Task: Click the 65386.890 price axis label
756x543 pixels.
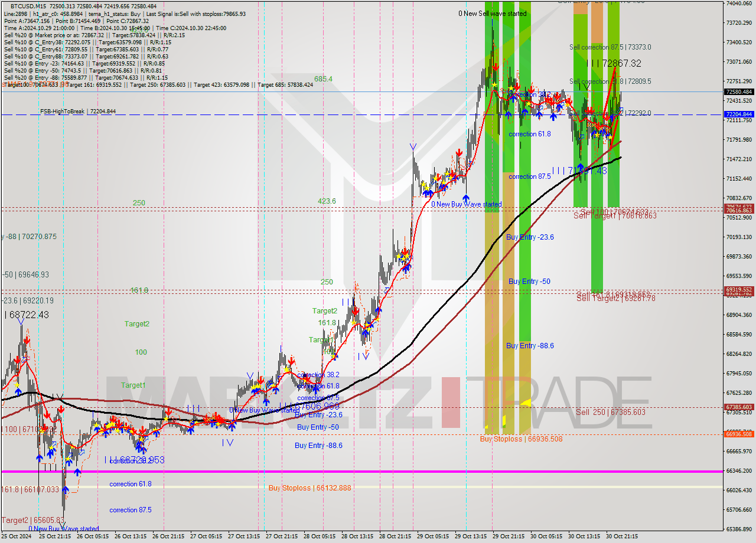Action: pyautogui.click(x=739, y=529)
